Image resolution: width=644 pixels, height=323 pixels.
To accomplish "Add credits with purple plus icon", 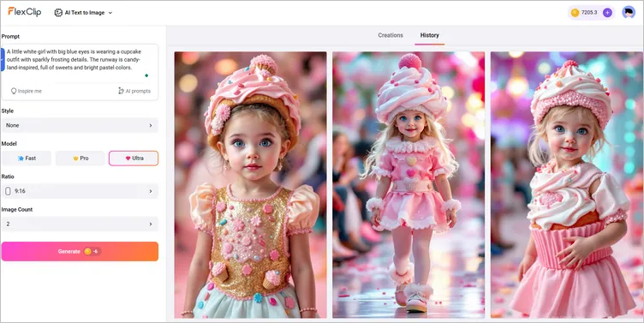I will coord(607,13).
